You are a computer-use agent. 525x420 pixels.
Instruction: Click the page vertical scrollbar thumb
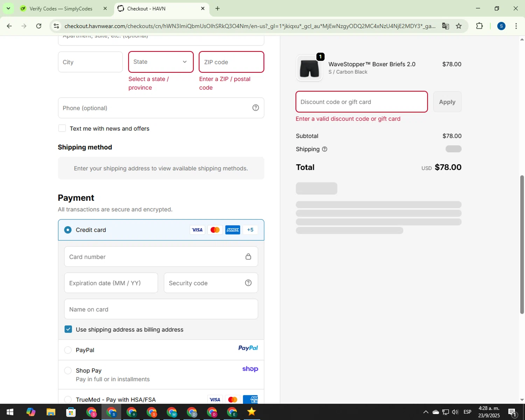coord(522,244)
